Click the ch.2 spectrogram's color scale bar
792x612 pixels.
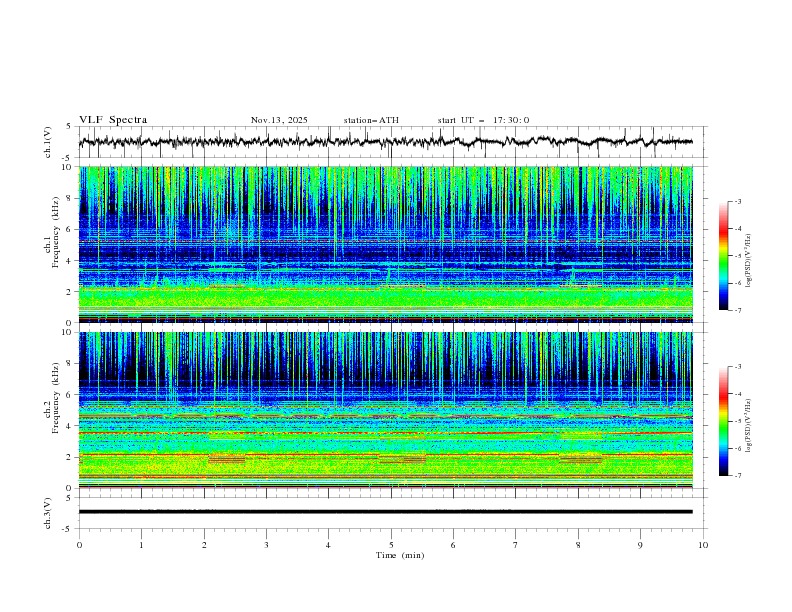pyautogui.click(x=724, y=421)
